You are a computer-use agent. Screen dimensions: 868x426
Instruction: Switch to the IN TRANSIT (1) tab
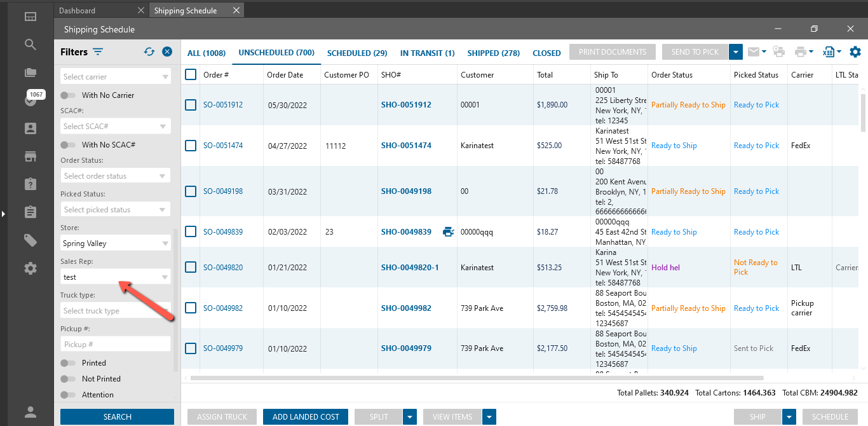[428, 53]
